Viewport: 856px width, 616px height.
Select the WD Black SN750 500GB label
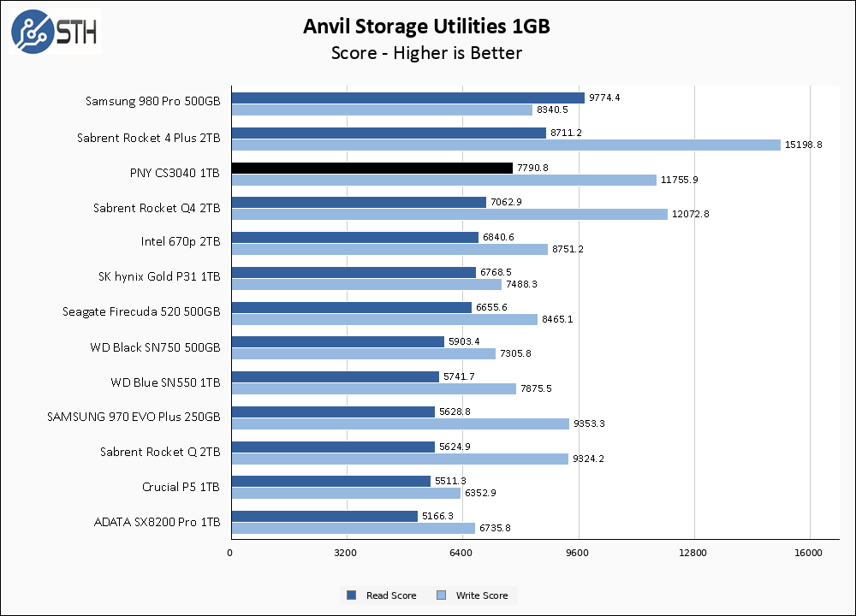(155, 347)
